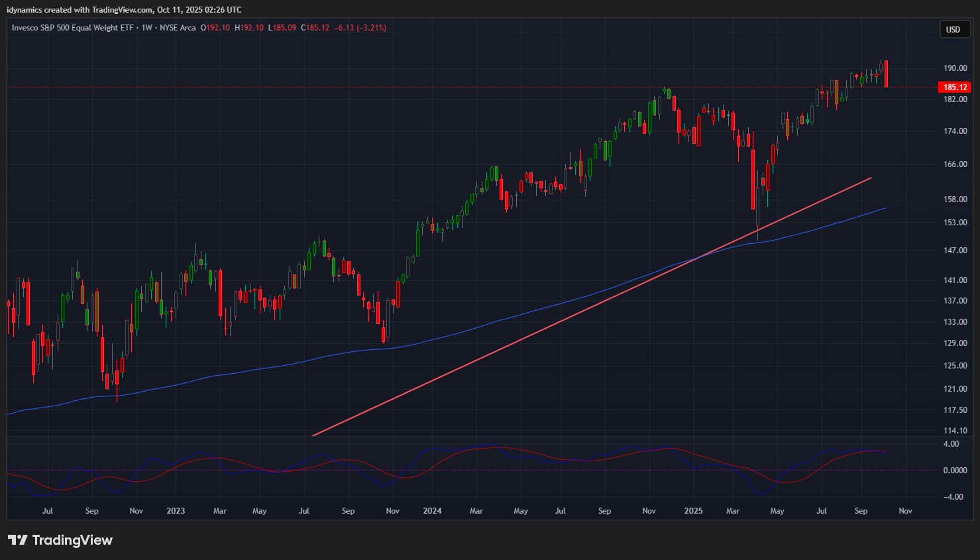The width and height of the screenshot is (980, 560).
Task: Click the NYSE Arca exchange label
Action: pyautogui.click(x=178, y=28)
